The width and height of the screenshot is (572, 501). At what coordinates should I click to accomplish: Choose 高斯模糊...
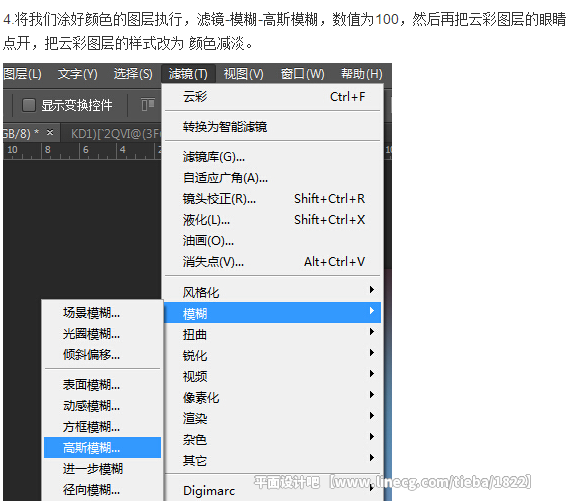coord(103,447)
